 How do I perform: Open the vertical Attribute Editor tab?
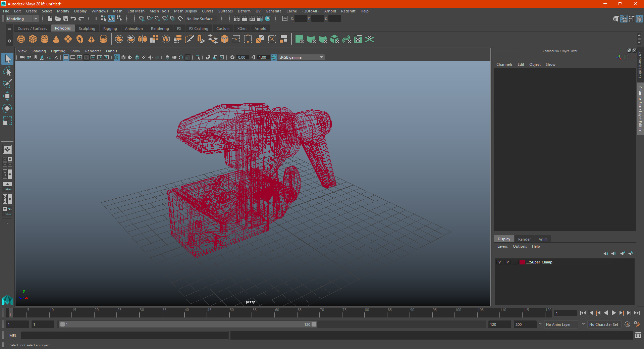coord(640,65)
